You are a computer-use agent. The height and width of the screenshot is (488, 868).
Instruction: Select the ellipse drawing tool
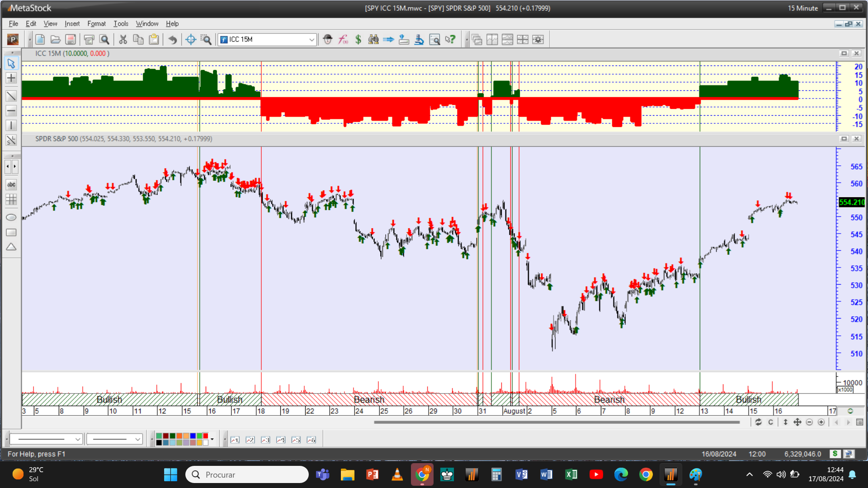pos(11,217)
